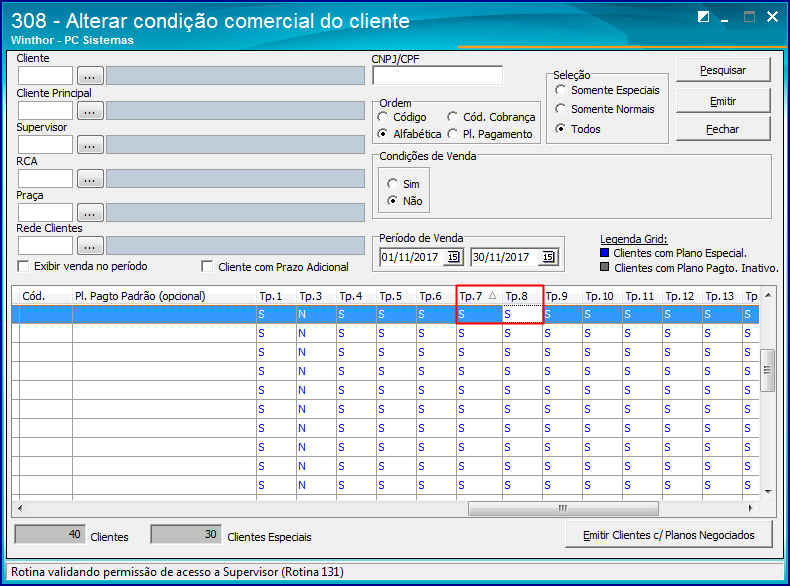Click the grid vertical scrollbar thumb
This screenshot has height=586, width=790.
tap(768, 370)
